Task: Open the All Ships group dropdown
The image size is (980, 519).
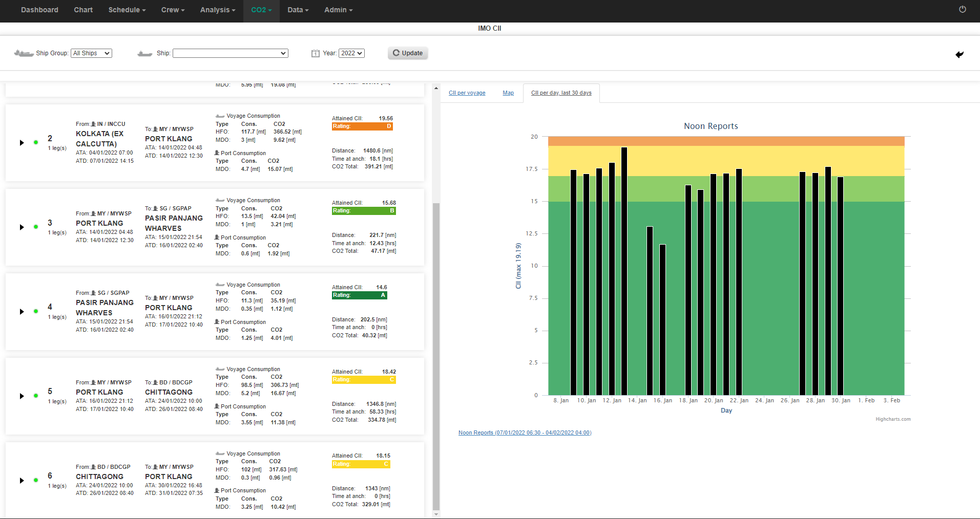Action: tap(91, 53)
